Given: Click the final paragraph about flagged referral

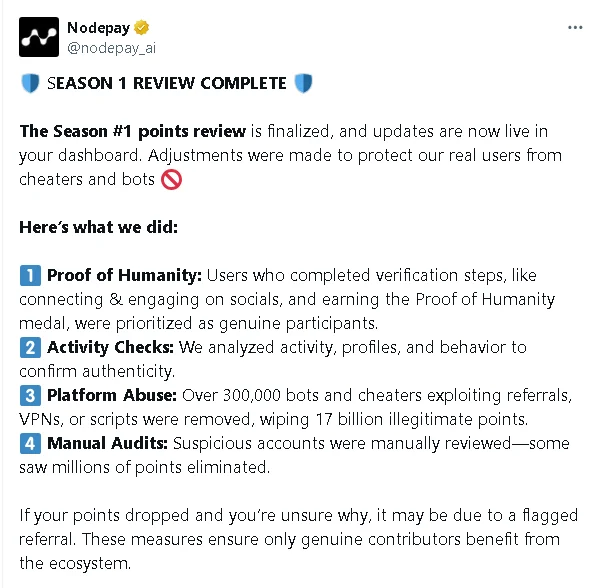Looking at the screenshot, I should point(298,539).
